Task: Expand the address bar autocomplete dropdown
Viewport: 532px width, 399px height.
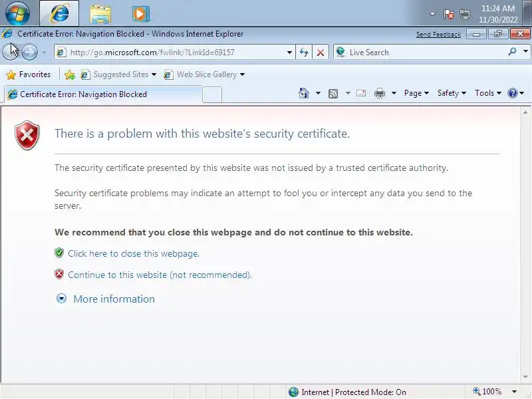Action: pyautogui.click(x=289, y=53)
